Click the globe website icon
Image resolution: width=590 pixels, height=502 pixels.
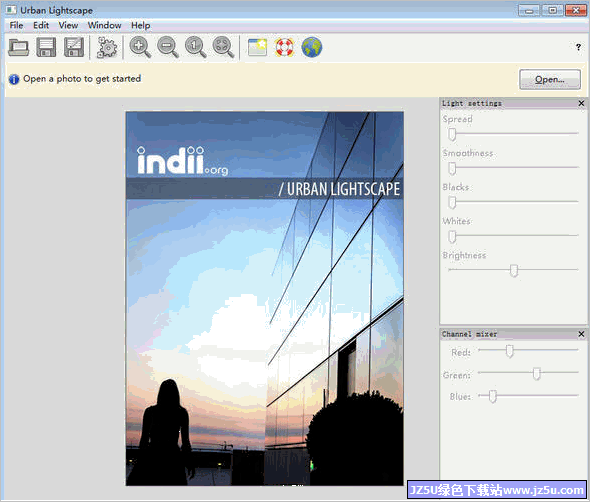click(x=312, y=47)
